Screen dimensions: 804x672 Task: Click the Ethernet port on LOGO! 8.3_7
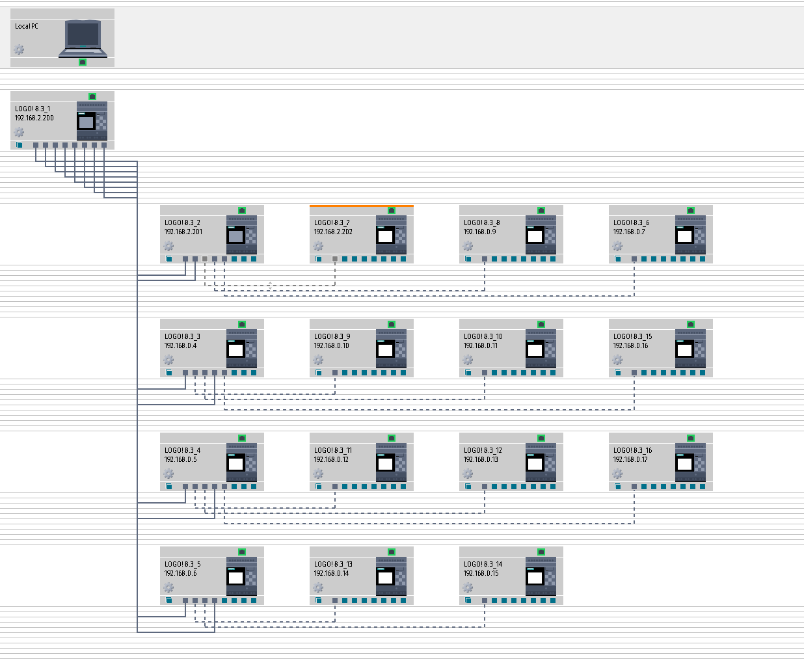[392, 210]
